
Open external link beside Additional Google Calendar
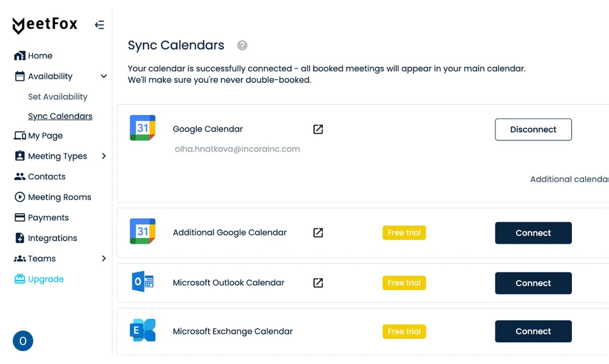coord(318,233)
